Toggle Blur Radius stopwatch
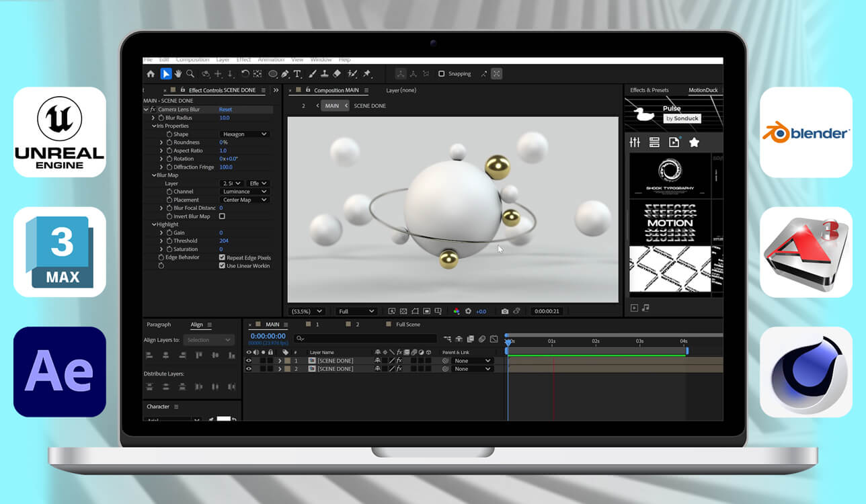This screenshot has height=504, width=866. pos(161,118)
